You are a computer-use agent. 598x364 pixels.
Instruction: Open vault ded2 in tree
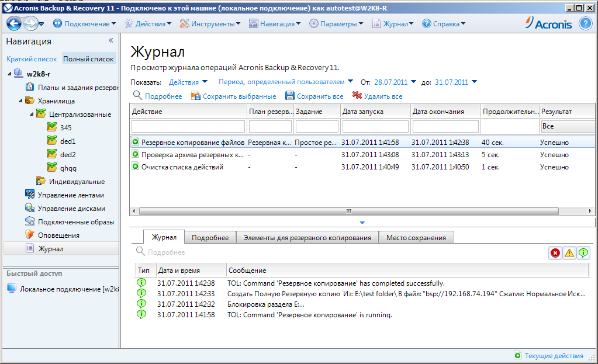(61, 154)
